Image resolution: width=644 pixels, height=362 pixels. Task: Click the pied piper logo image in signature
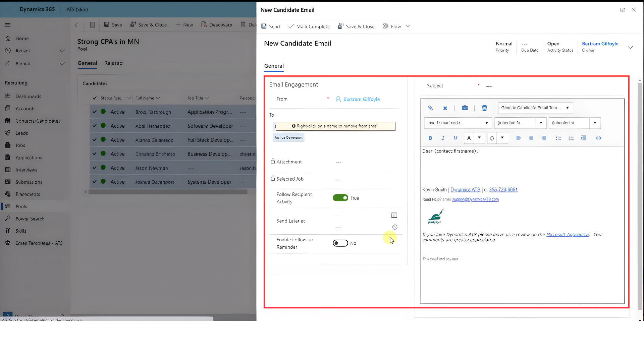click(436, 216)
